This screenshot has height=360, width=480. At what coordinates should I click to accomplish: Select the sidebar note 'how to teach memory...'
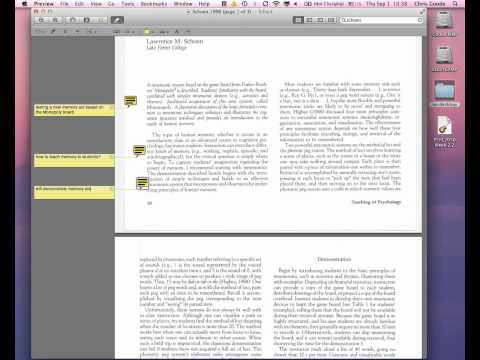click(74, 160)
